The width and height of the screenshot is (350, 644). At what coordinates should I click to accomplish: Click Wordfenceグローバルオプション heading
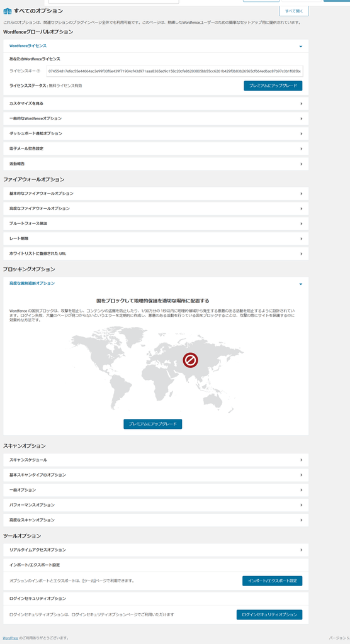coord(38,31)
